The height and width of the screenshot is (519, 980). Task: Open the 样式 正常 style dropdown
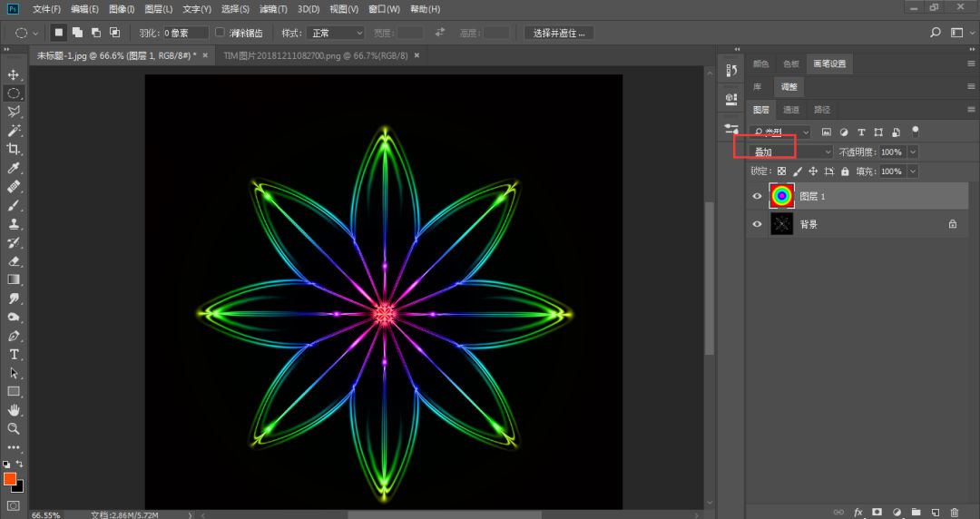(x=337, y=33)
